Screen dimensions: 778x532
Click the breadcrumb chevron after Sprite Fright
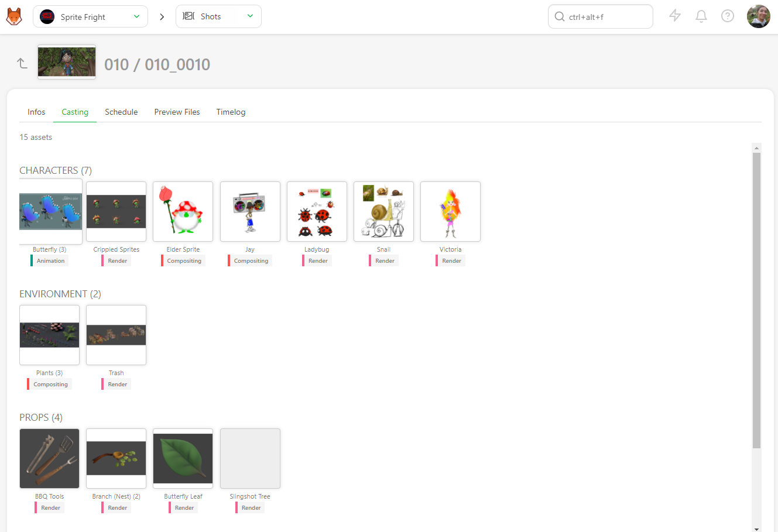click(162, 16)
